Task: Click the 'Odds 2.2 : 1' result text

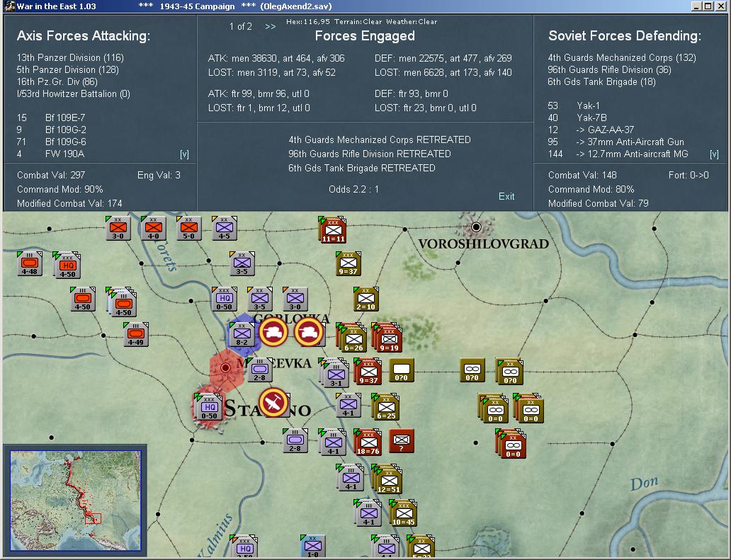Action: pos(354,190)
